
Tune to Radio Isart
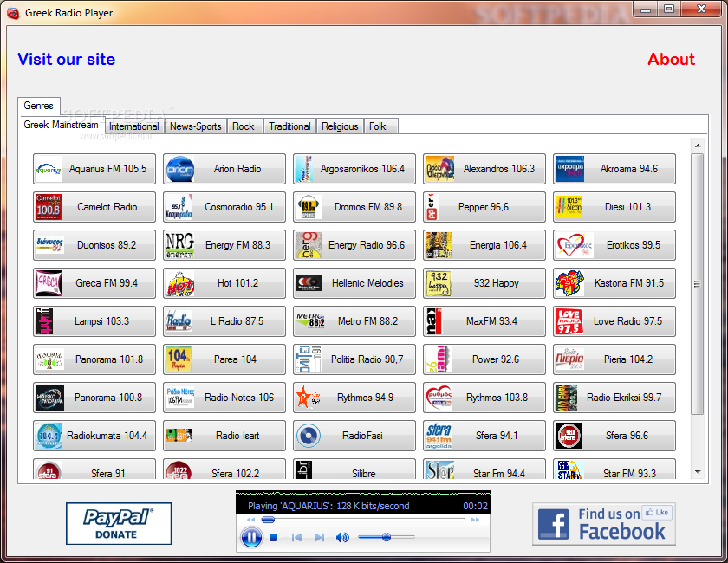click(224, 436)
